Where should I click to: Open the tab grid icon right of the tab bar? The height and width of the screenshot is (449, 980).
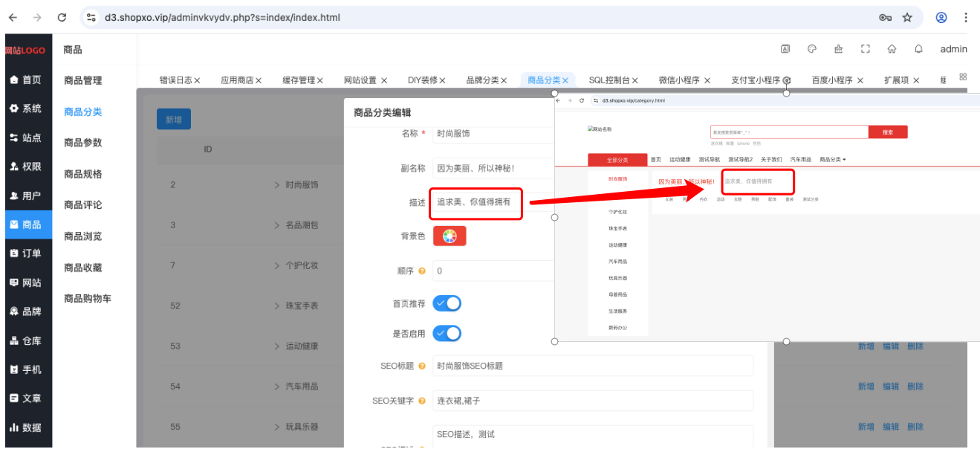pyautogui.click(x=964, y=77)
